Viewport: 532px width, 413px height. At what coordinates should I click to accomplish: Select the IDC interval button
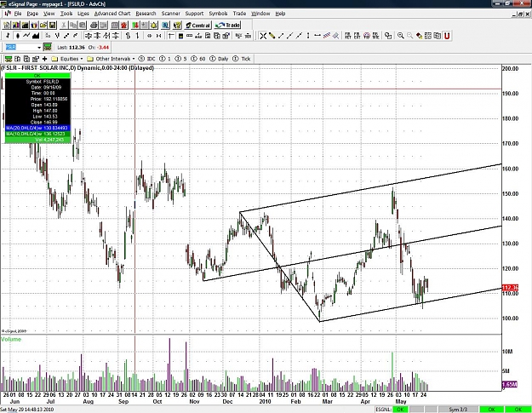(147, 59)
